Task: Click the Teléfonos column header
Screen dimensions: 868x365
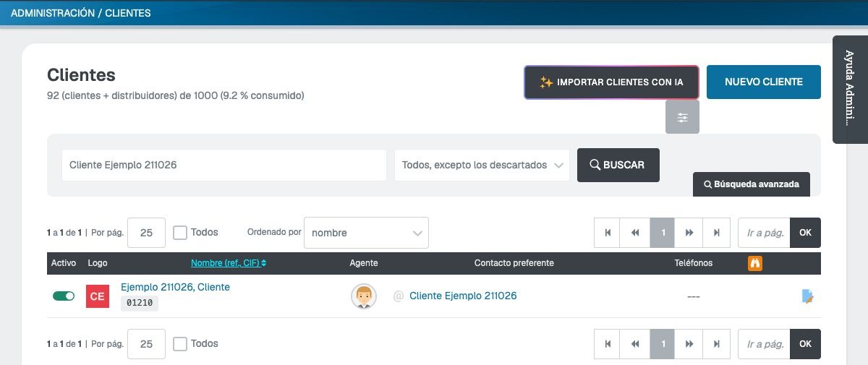Action: (694, 263)
